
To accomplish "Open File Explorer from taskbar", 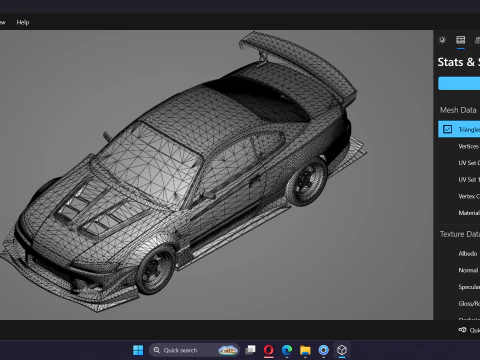I will [x=305, y=350].
